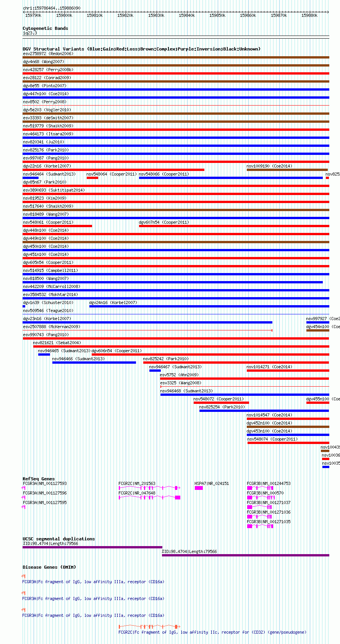Click the FCGR3A NM_001127593 gene arrow glyph
The width and height of the screenshot is (340, 644).
tap(24, 488)
